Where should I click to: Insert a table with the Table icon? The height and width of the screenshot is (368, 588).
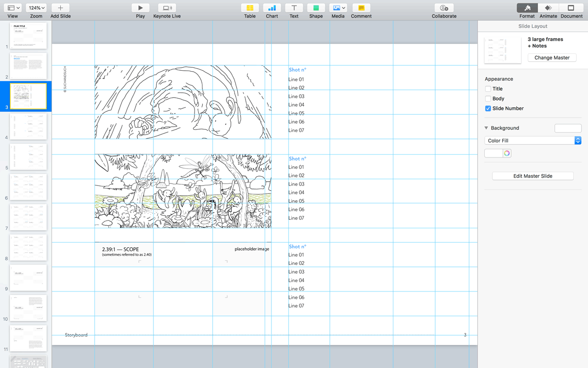tap(250, 8)
